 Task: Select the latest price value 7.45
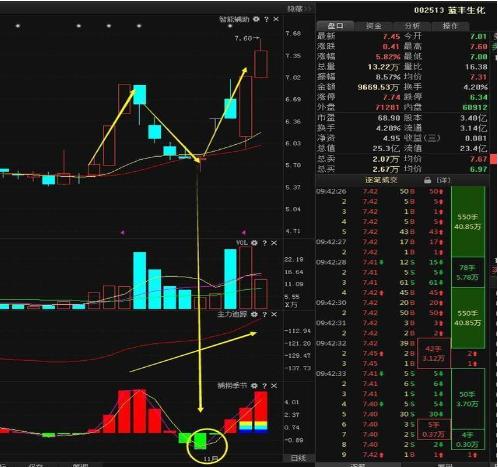tap(391, 36)
